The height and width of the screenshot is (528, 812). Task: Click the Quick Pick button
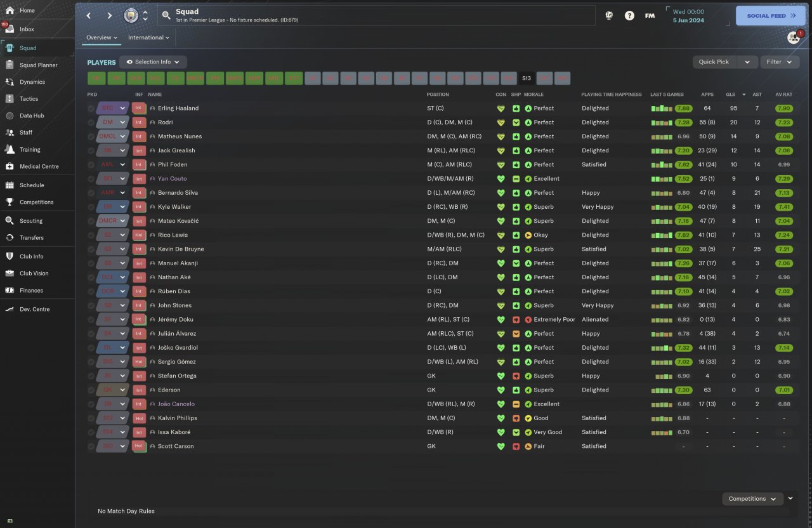714,62
